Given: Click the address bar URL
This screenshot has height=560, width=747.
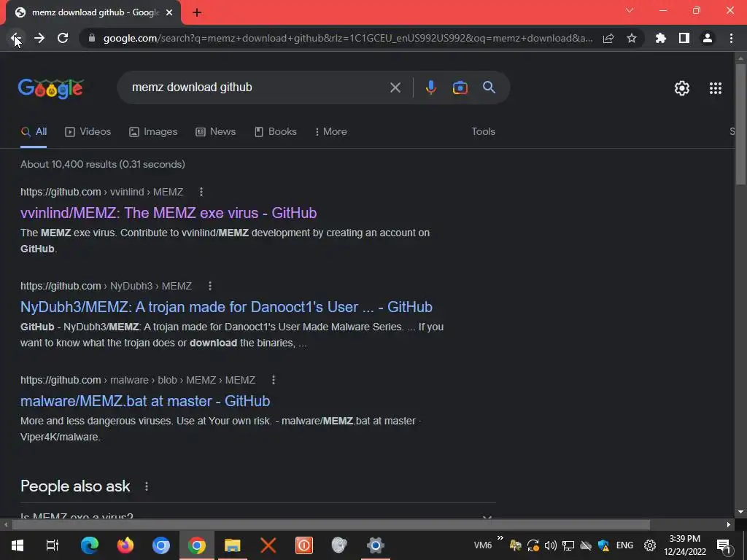Looking at the screenshot, I should (x=348, y=38).
